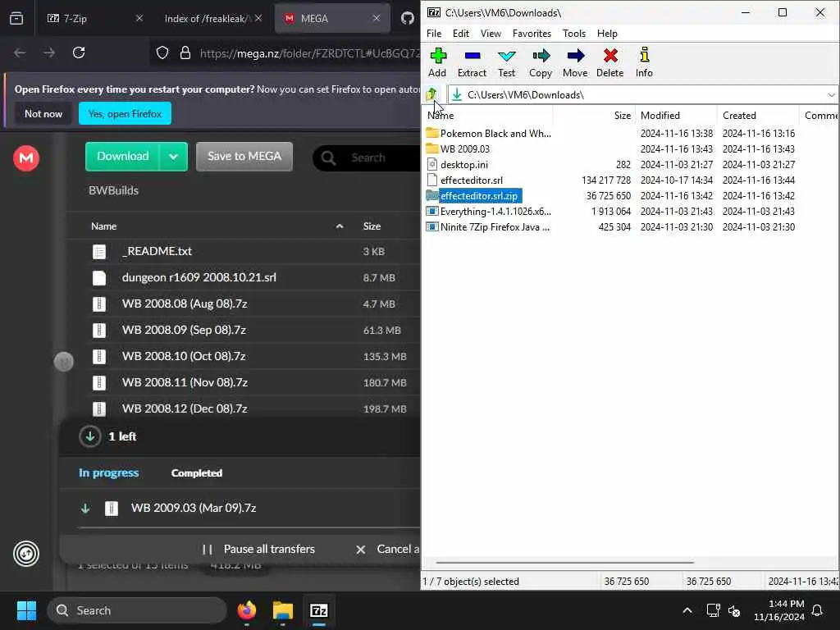This screenshot has height=630, width=840.
Task: Go up one folder level in 7-Zip
Action: coord(431,95)
